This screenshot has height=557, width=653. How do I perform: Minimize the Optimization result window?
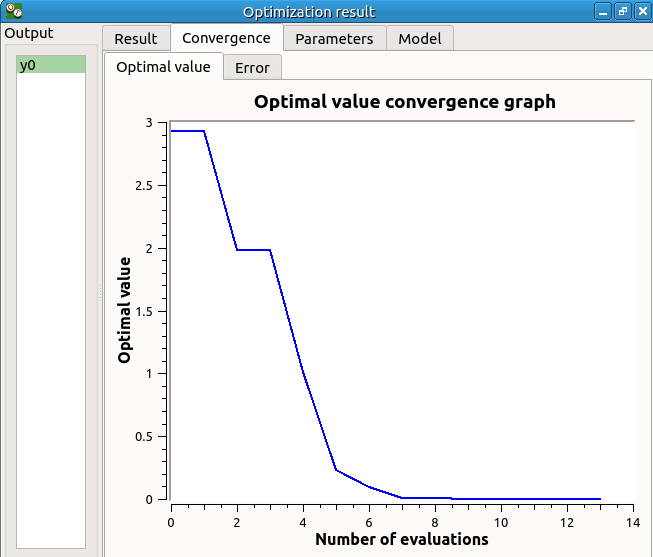click(x=603, y=11)
